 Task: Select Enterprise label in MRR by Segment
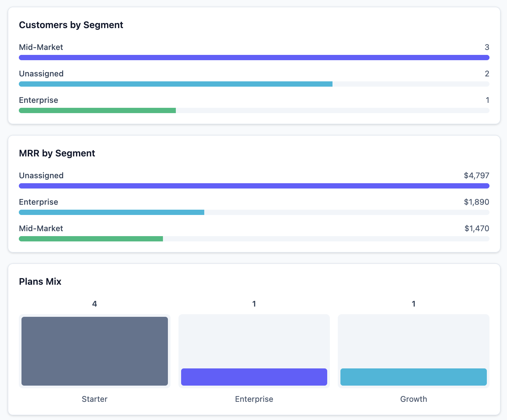click(39, 202)
